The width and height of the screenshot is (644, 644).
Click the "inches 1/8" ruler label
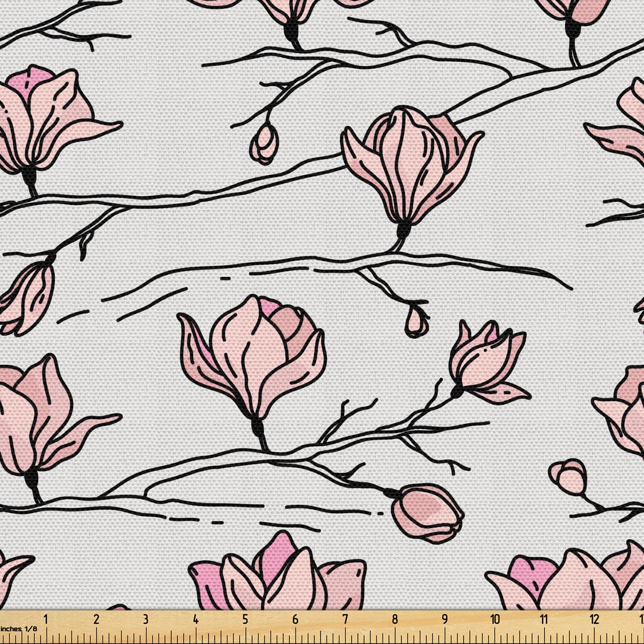[x=18, y=629]
